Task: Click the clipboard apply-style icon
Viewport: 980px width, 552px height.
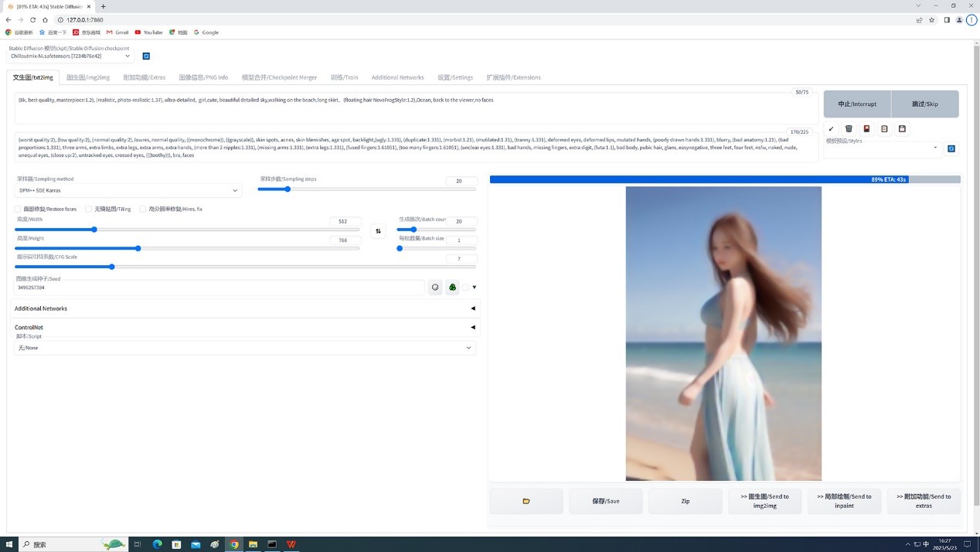Action: click(884, 129)
